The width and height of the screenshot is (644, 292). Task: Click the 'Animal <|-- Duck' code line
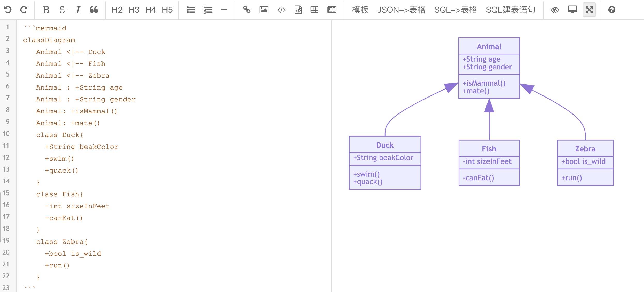click(71, 52)
